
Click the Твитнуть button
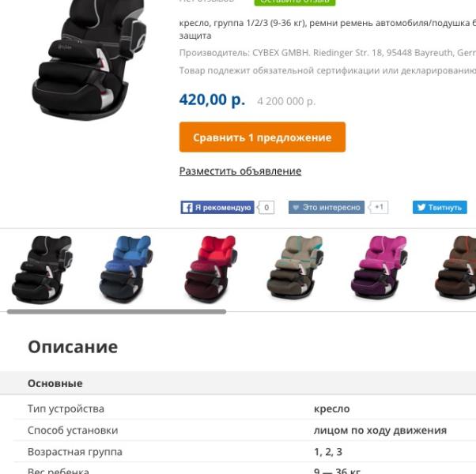pyautogui.click(x=440, y=208)
